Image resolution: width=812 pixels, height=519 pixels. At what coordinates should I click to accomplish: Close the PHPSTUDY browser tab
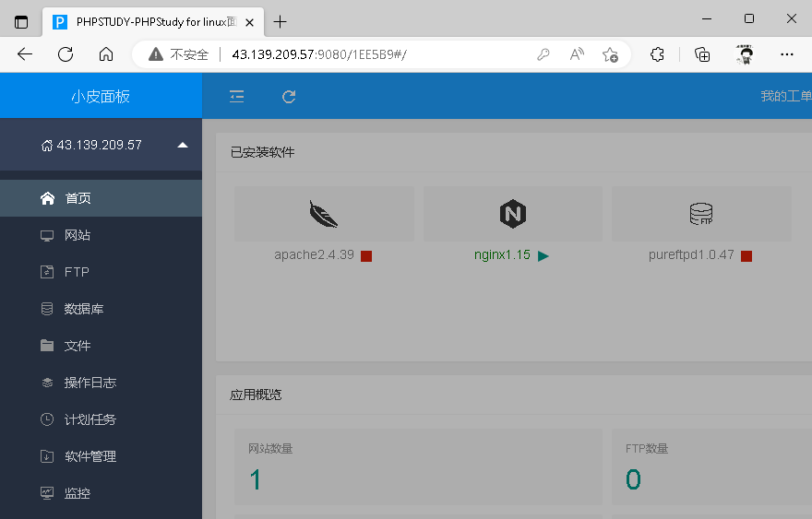[x=250, y=22]
